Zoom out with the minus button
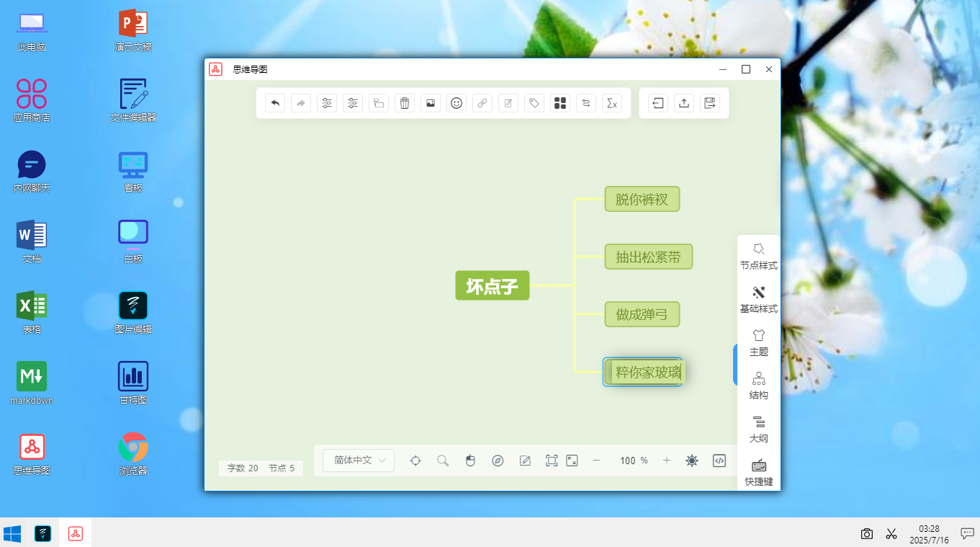This screenshot has height=547, width=980. click(596, 461)
